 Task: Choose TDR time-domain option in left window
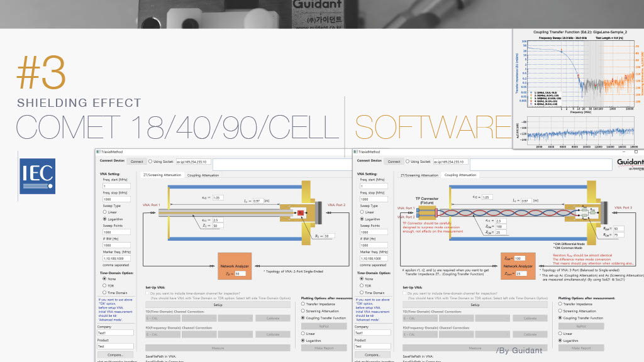pos(104,286)
